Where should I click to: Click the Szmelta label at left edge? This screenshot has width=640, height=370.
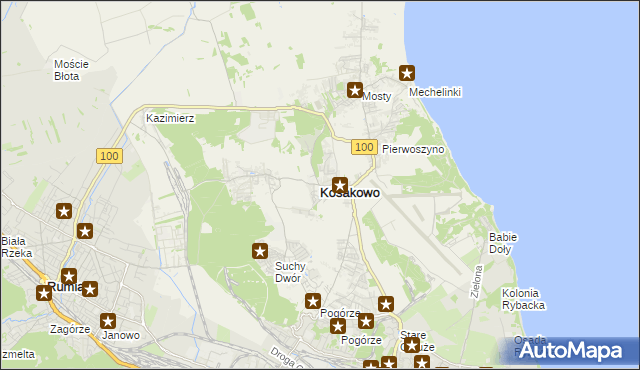pyautogui.click(x=18, y=354)
